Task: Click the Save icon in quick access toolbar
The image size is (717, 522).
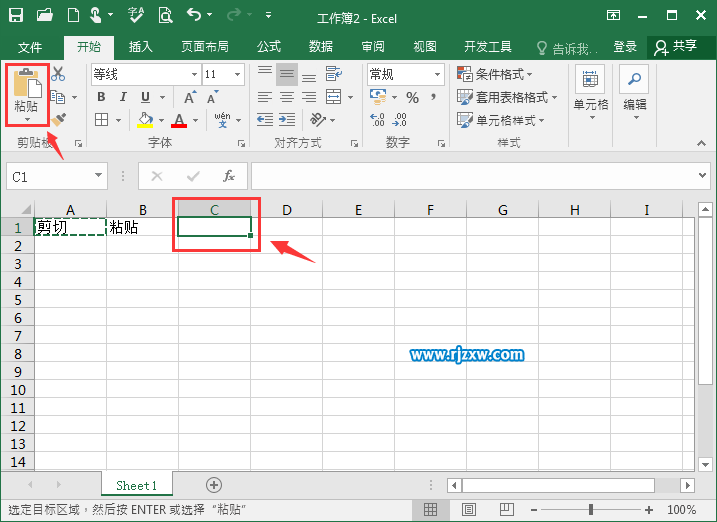Action: coord(16,15)
